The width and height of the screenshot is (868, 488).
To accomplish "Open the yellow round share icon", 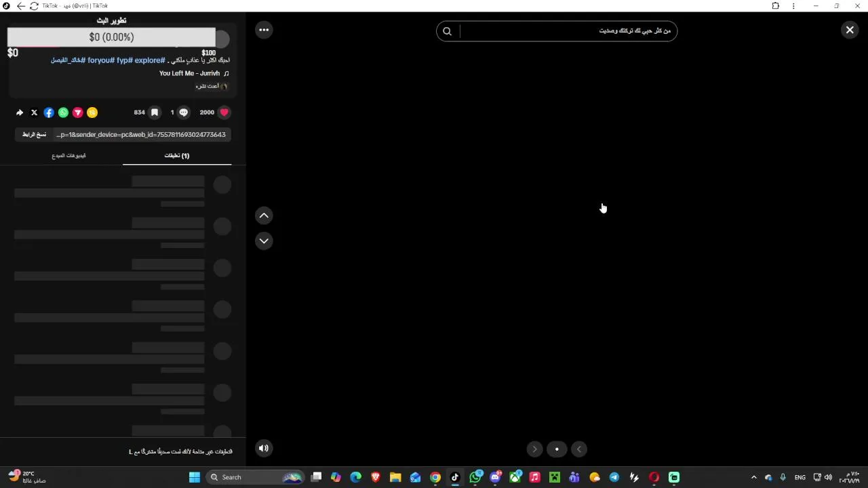I will pyautogui.click(x=92, y=113).
